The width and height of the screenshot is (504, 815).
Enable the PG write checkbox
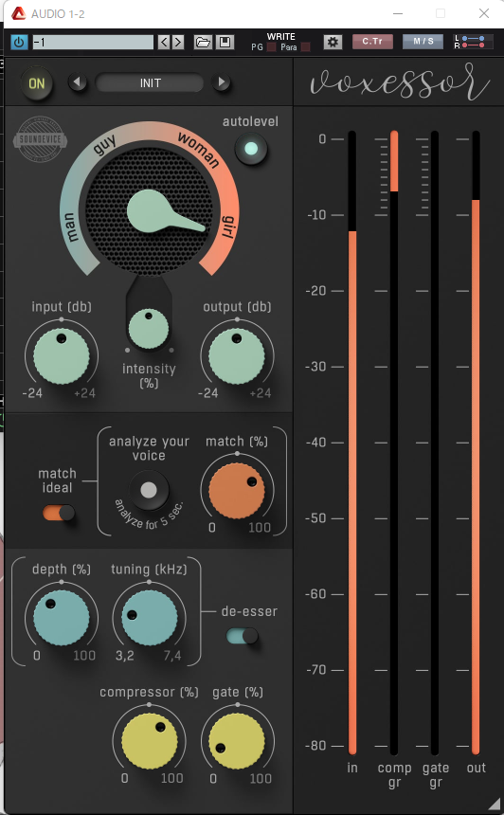tap(271, 47)
